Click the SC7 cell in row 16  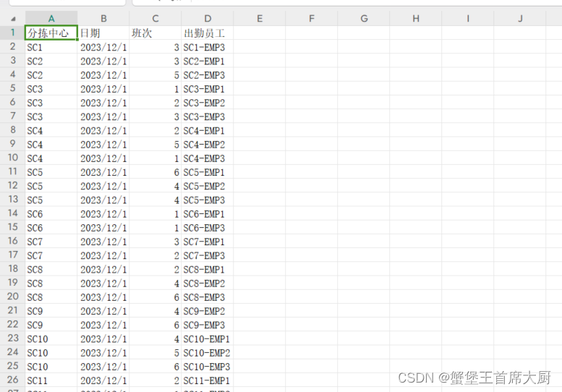(x=51, y=242)
